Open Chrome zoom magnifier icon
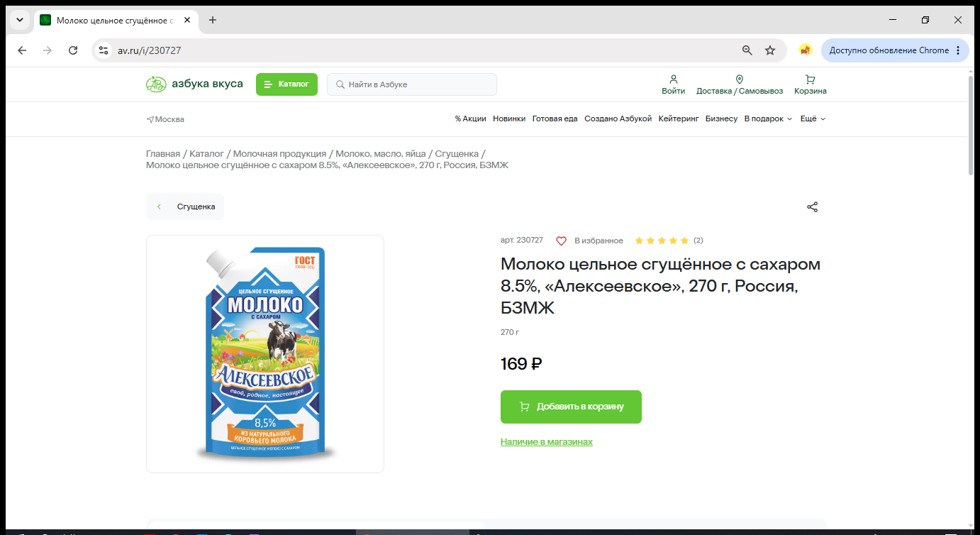 pos(747,50)
